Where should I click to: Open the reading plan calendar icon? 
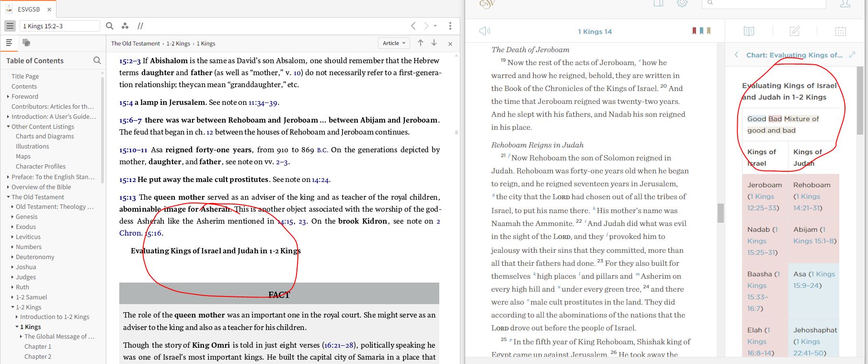coord(841,31)
